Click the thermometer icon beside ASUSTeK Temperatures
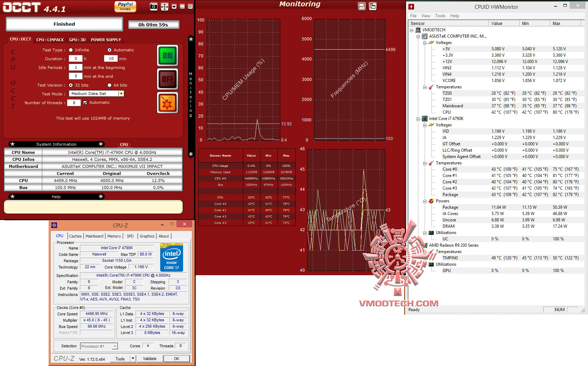 [x=431, y=87]
